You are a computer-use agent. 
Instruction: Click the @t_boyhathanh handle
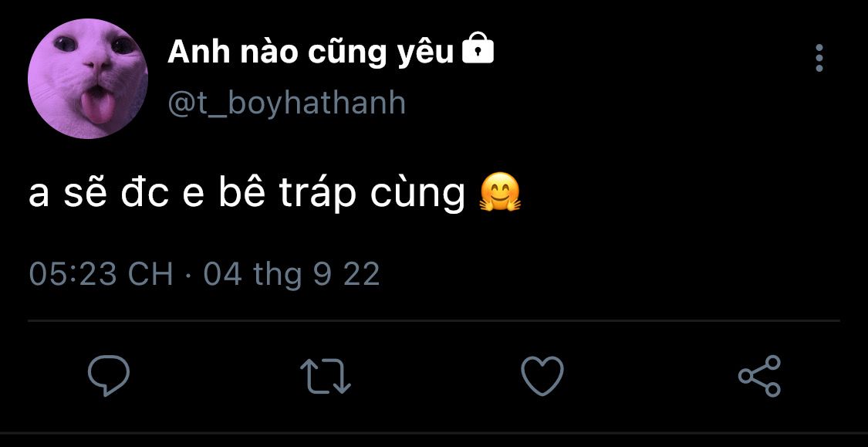click(x=287, y=103)
